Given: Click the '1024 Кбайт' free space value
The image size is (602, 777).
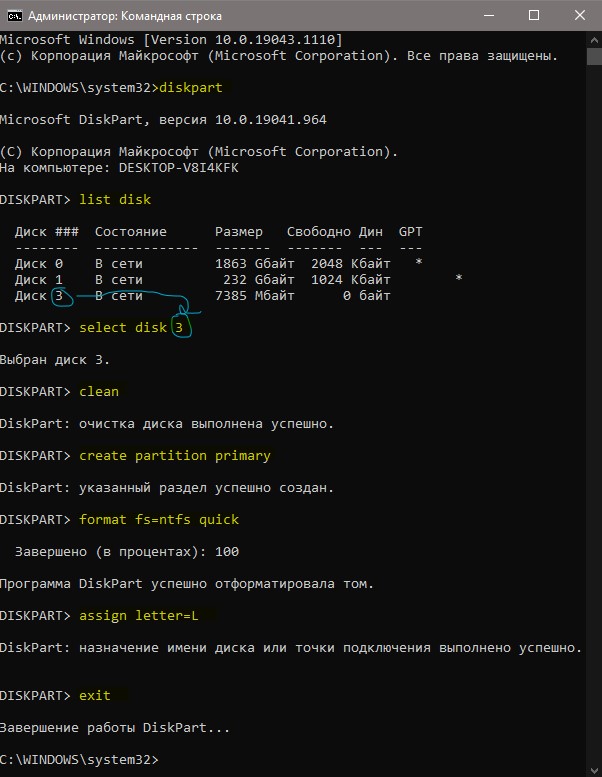Looking at the screenshot, I should click(x=351, y=279).
